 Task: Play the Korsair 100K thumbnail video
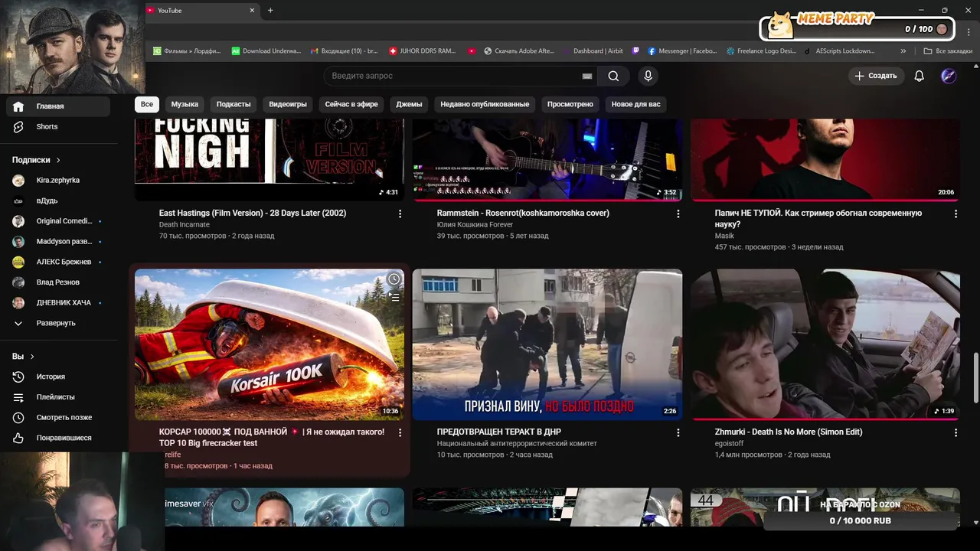(x=269, y=344)
